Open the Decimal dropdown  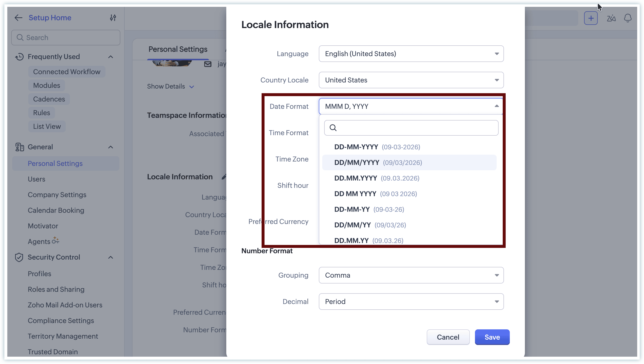[411, 302]
